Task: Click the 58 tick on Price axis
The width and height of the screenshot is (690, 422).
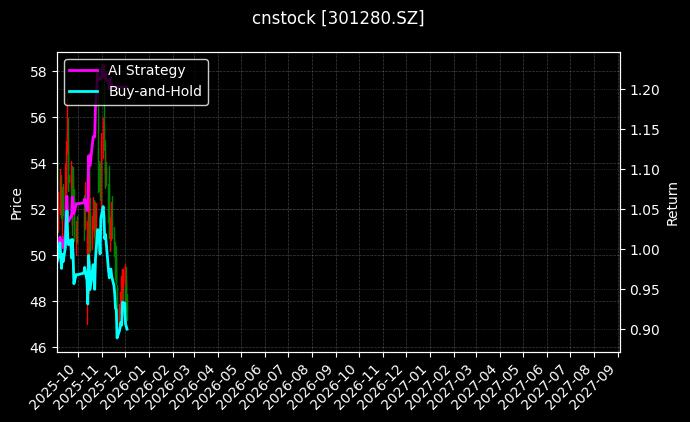Action: [38, 72]
